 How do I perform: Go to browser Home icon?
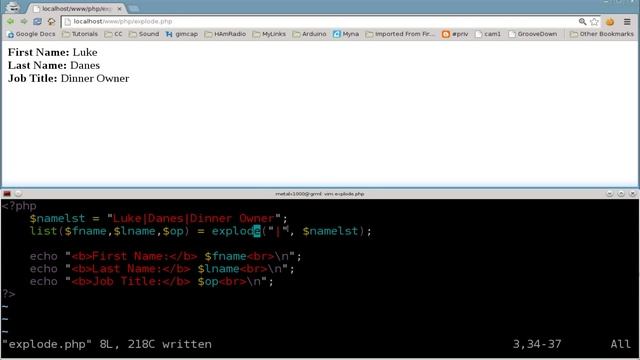pos(51,21)
